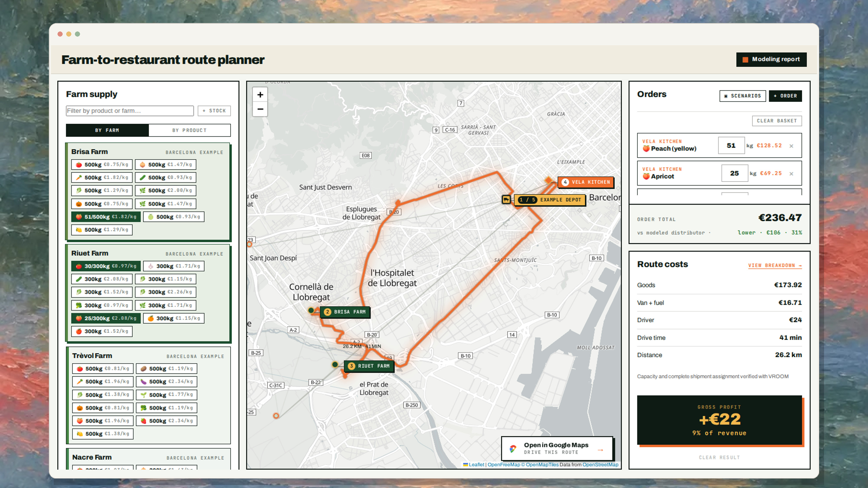Open the Modeling report
868x488 pixels.
pos(771,59)
